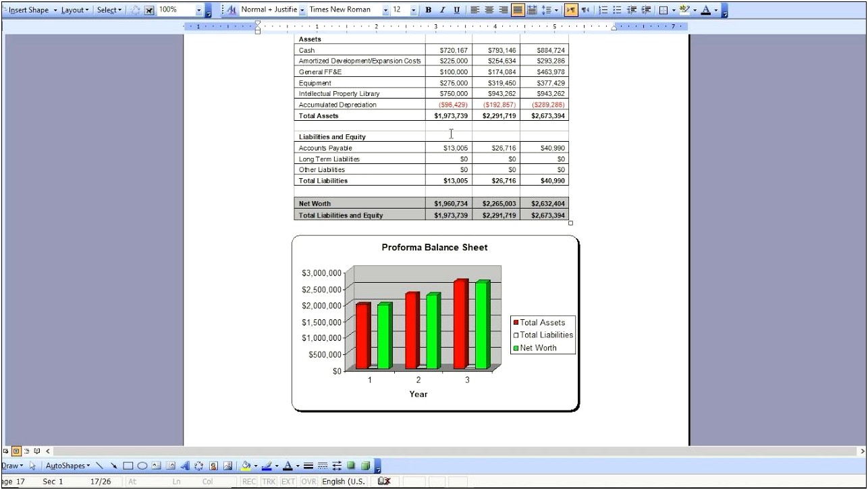Open 3-D style options

365,466
